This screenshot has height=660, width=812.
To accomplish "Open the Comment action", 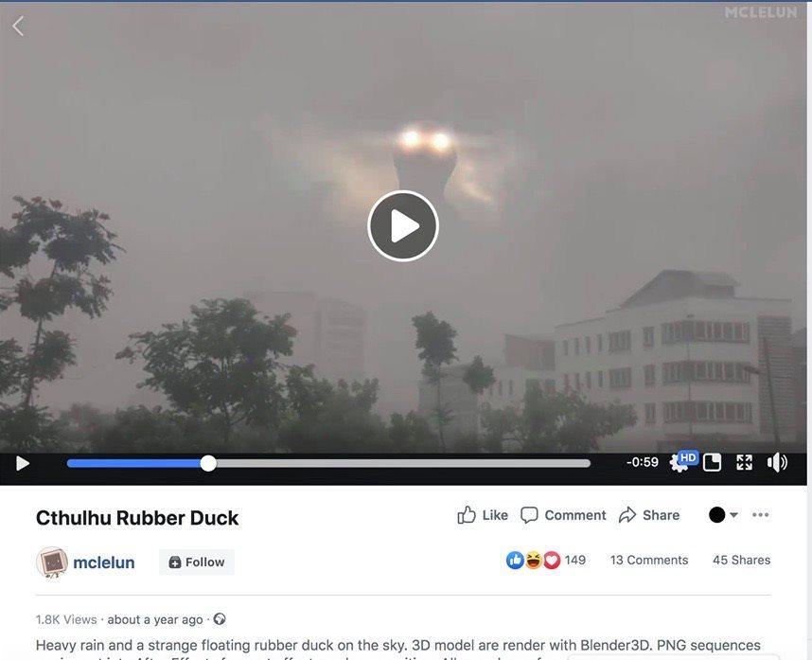I will [563, 515].
